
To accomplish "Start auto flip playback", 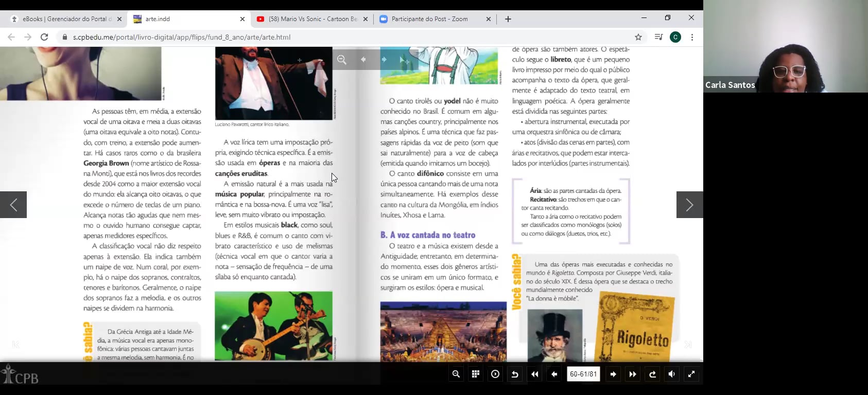I will [x=495, y=374].
